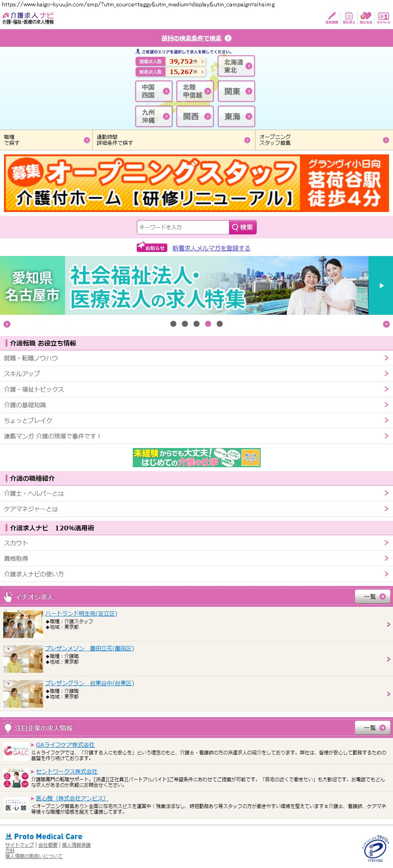
Task: Open オープニングスタッフ募集 tab
Action: [x=324, y=140]
